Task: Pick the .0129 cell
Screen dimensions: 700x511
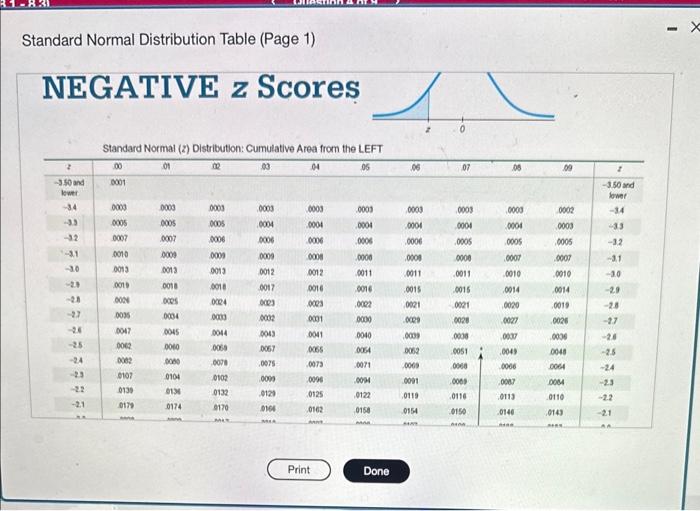Action: 268,394
